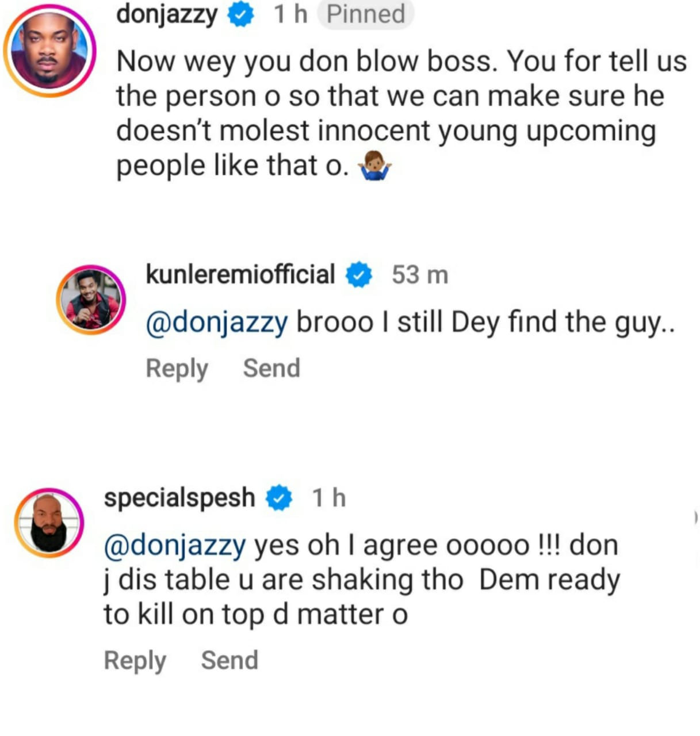
Task: Open @donjazzy mention in specialspesh's reply
Action: pos(175,546)
